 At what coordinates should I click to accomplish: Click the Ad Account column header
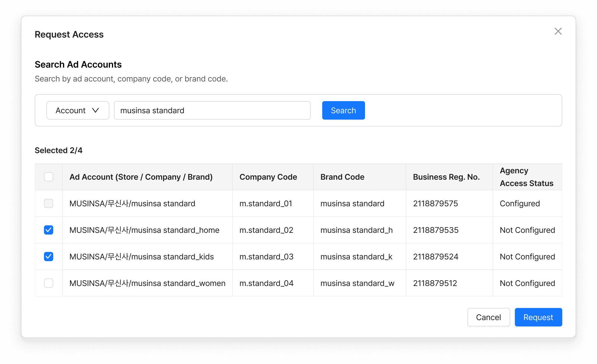click(141, 177)
